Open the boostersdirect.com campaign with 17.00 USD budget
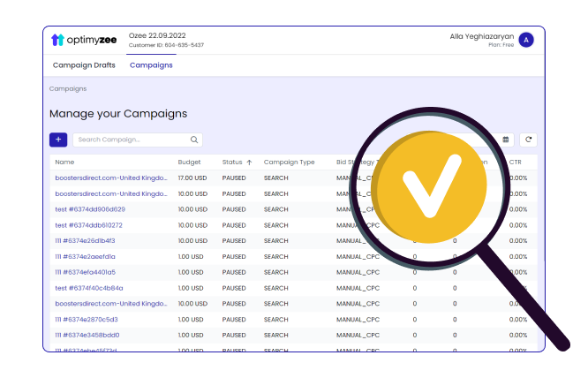 (111, 178)
